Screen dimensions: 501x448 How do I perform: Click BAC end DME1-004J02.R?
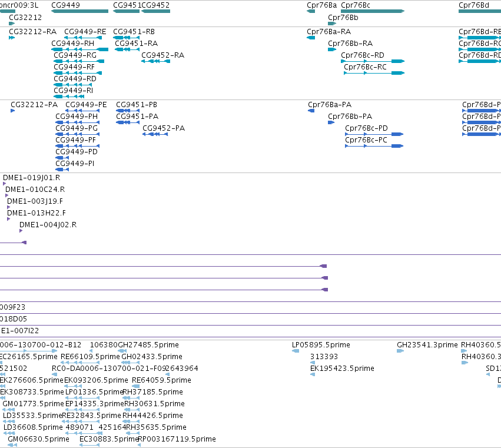pos(48,225)
